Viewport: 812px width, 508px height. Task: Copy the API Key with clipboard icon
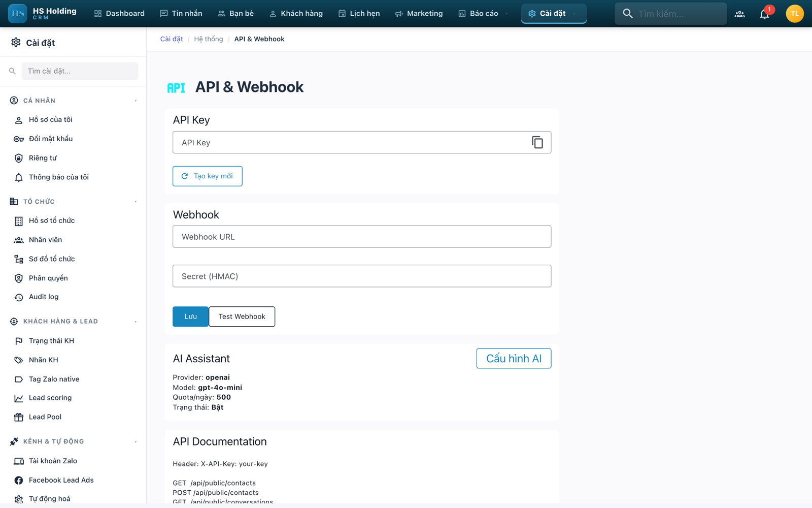coord(537,143)
